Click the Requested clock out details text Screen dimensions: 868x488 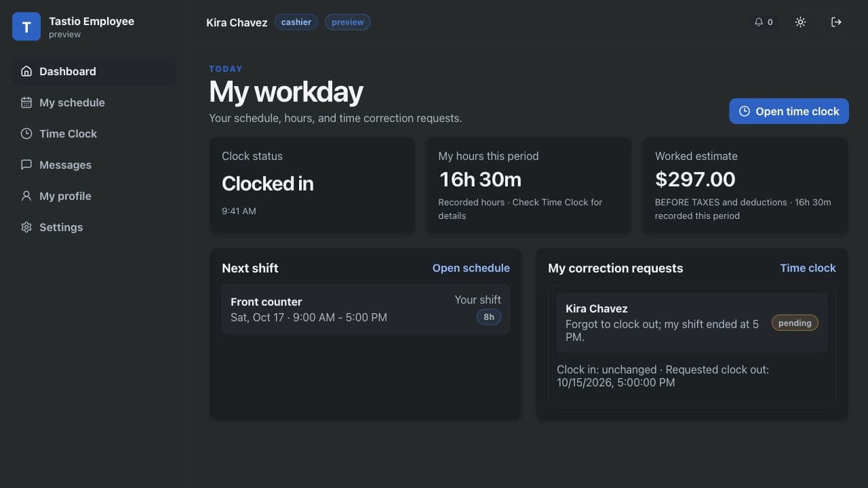point(663,376)
